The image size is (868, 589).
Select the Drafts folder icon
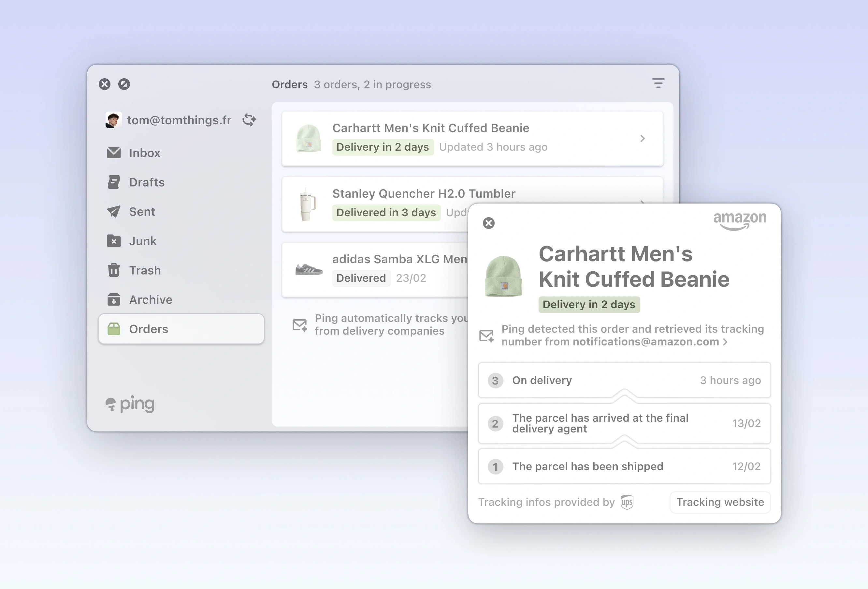click(114, 182)
